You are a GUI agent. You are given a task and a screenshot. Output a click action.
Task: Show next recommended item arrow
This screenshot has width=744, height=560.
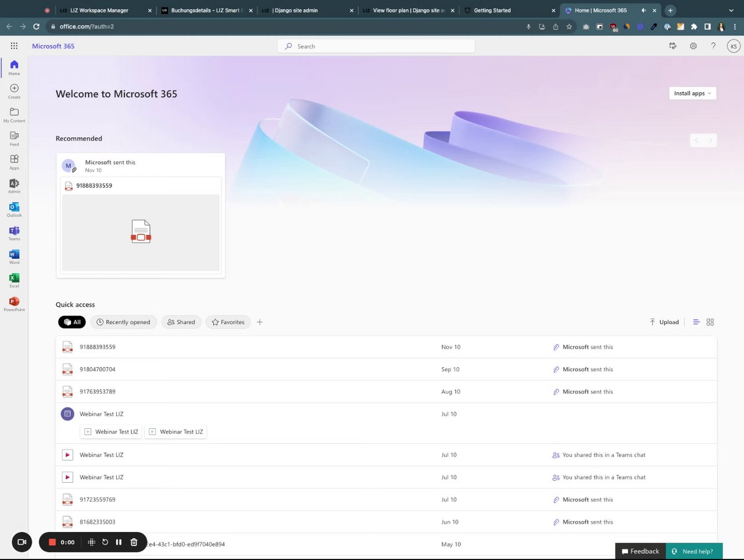(710, 140)
